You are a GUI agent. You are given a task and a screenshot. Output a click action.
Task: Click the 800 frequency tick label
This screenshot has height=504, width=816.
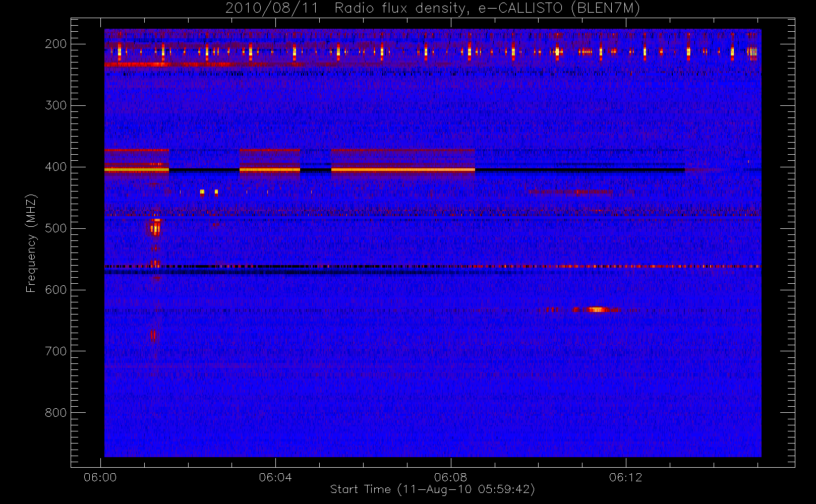(56, 413)
